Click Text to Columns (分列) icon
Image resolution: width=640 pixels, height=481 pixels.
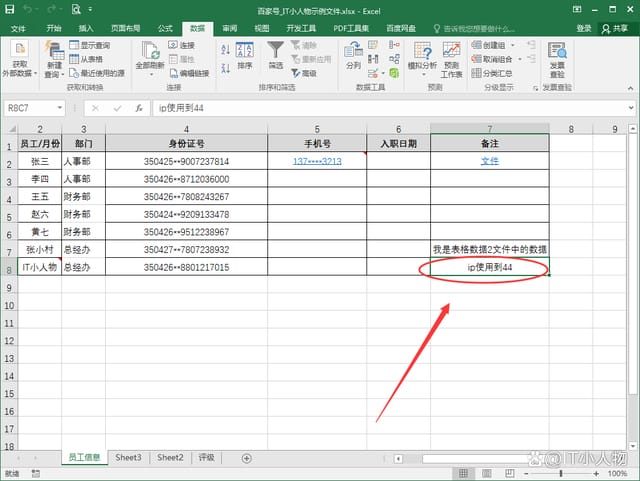pyautogui.click(x=353, y=53)
